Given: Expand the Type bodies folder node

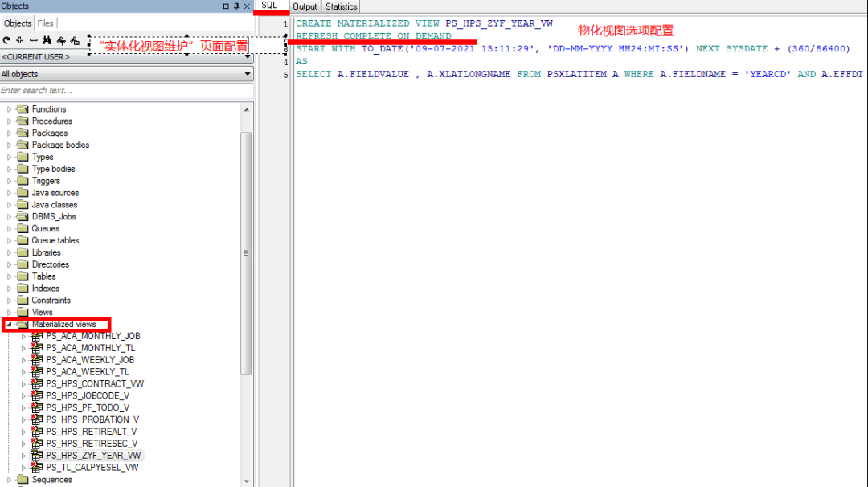Looking at the screenshot, I should 9,169.
